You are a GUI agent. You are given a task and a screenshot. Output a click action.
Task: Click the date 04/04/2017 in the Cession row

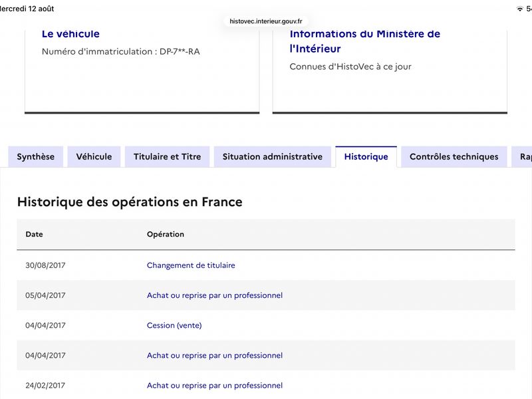[45, 325]
